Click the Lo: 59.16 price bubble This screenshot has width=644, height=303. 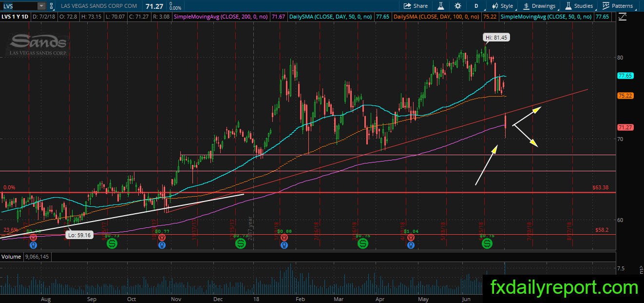pyautogui.click(x=78, y=235)
